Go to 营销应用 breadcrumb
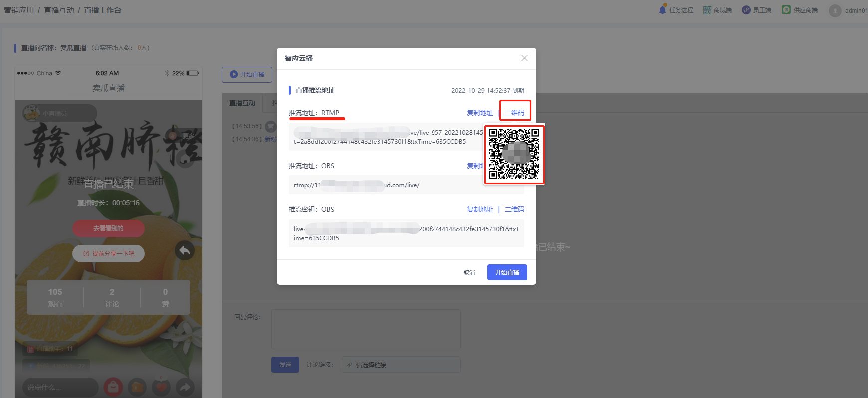Viewport: 868px width, 398px height. point(19,10)
